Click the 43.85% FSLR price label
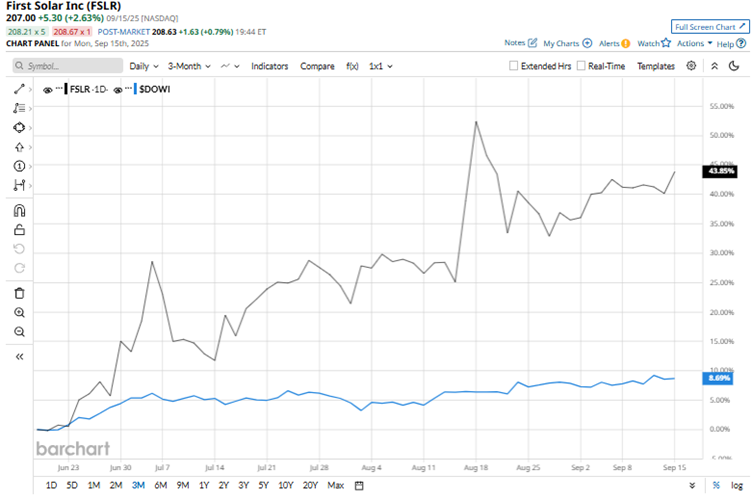Screen dimensions: 752x500 click(x=720, y=171)
